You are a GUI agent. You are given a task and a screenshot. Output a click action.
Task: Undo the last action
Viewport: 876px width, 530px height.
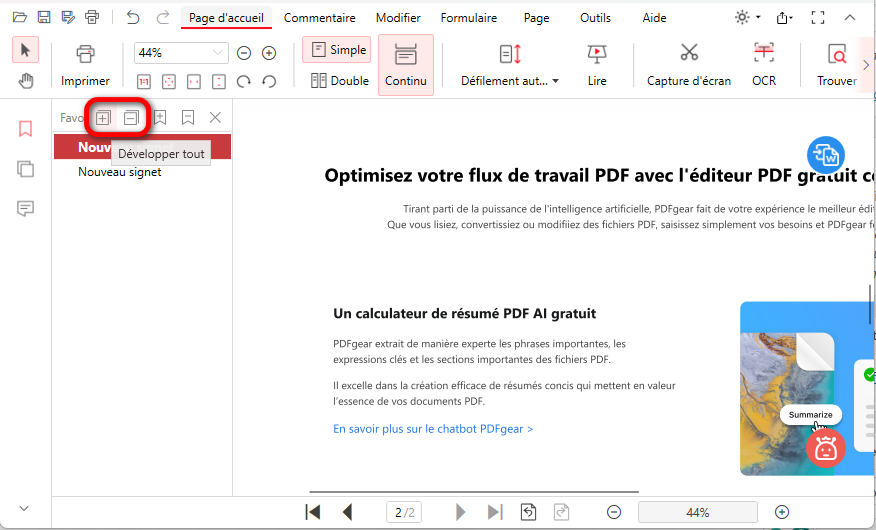pos(132,17)
